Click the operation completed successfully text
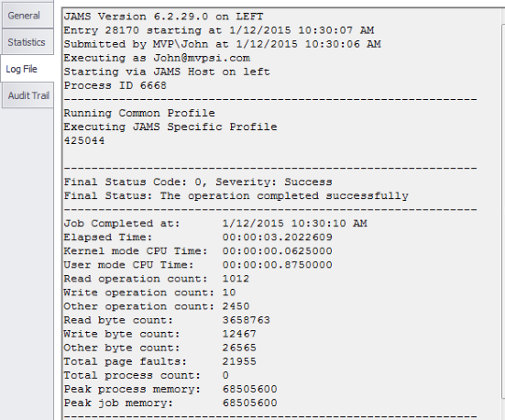The width and height of the screenshot is (505, 420). pyautogui.click(x=284, y=196)
